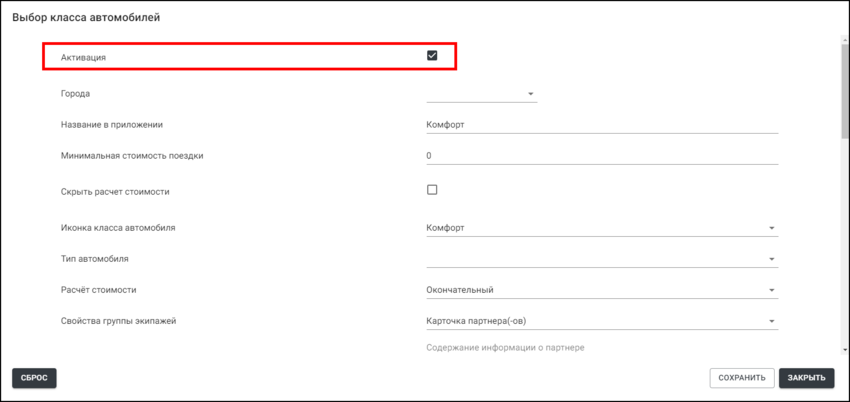Screen dimensions: 850x402
Task: Open the Города dropdown arrow
Action: click(x=530, y=94)
